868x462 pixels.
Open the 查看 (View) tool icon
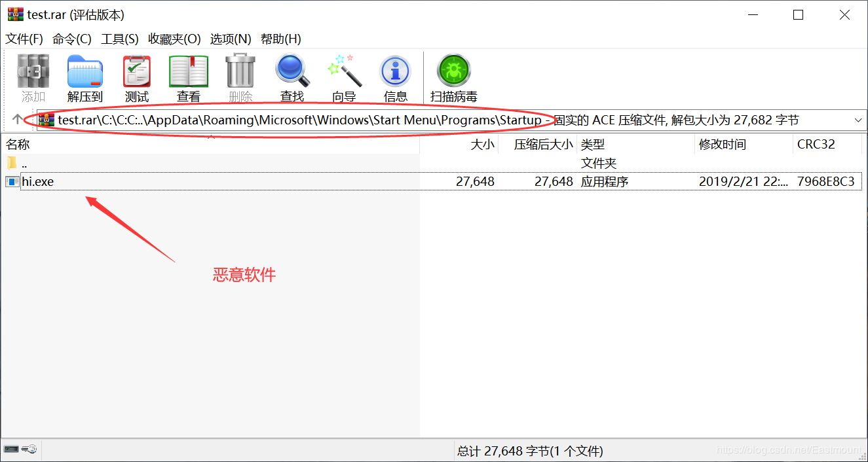click(x=188, y=72)
